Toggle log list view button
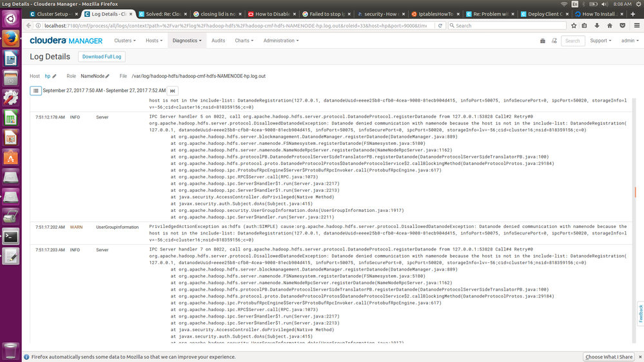Screen dimensions: 644x362 [x=35, y=91]
